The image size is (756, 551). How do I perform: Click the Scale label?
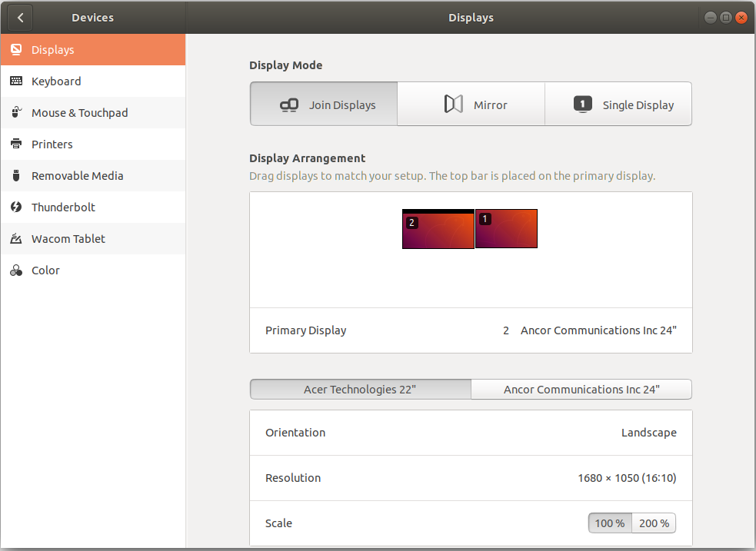278,523
